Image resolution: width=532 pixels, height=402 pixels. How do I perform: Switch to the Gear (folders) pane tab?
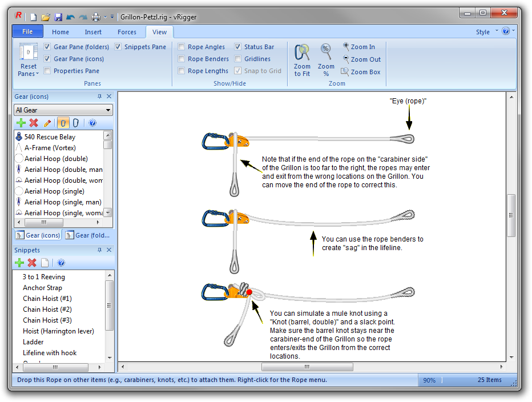[x=88, y=235]
